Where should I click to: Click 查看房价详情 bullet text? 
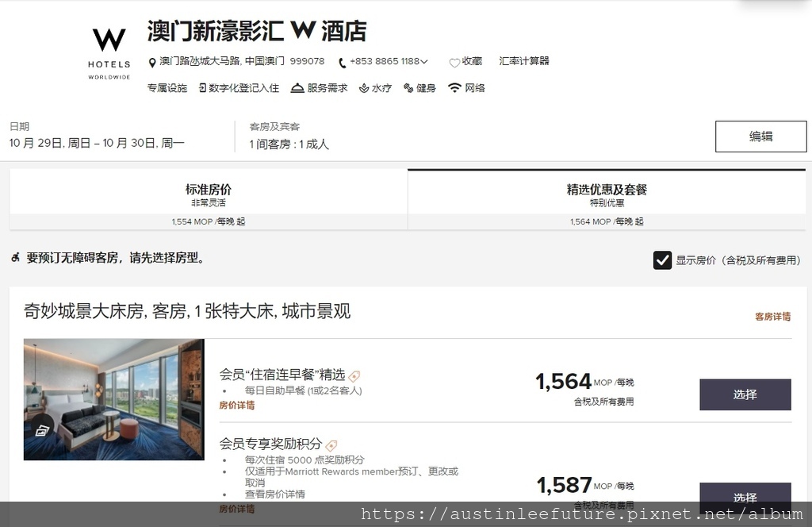pyautogui.click(x=275, y=494)
